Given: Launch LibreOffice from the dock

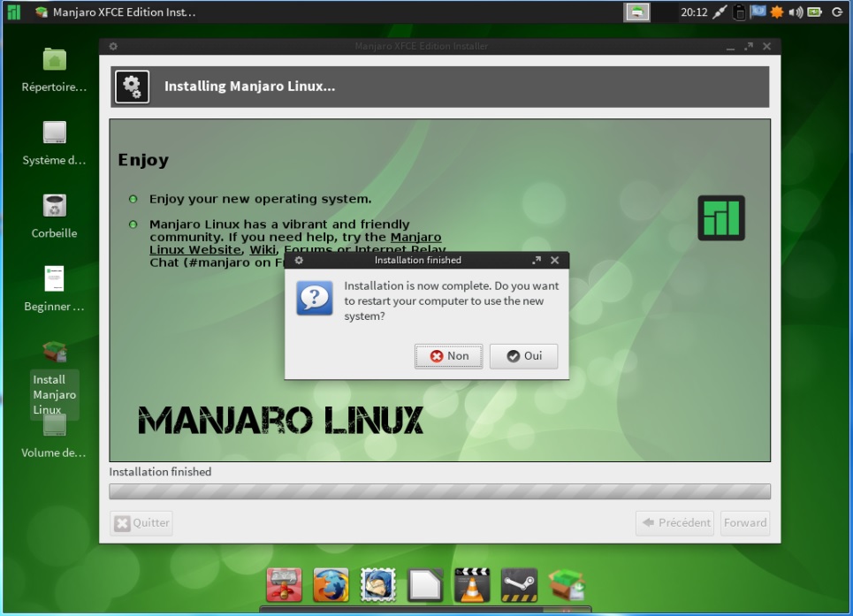Looking at the screenshot, I should pyautogui.click(x=425, y=585).
